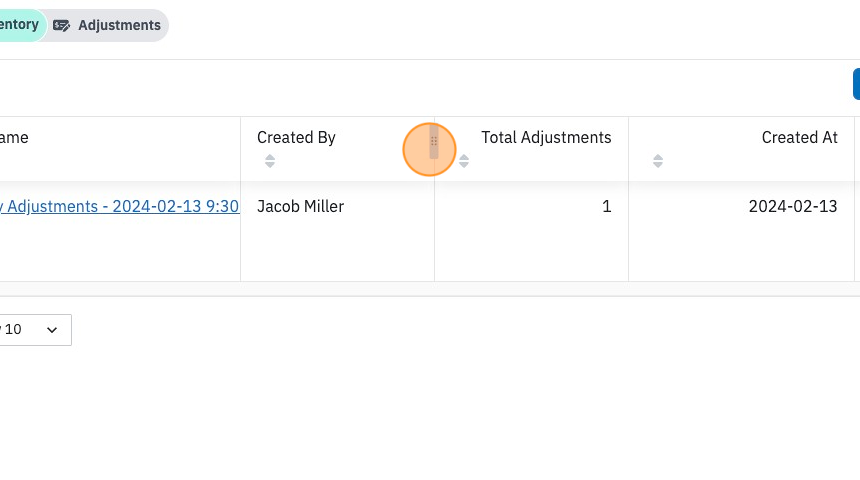Viewport: 860px width, 480px height.
Task: Click the horizontal scrollbar below table
Action: [430, 286]
